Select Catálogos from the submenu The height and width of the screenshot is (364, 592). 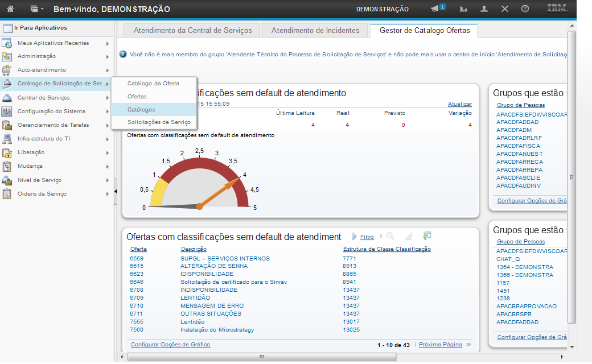coord(141,109)
